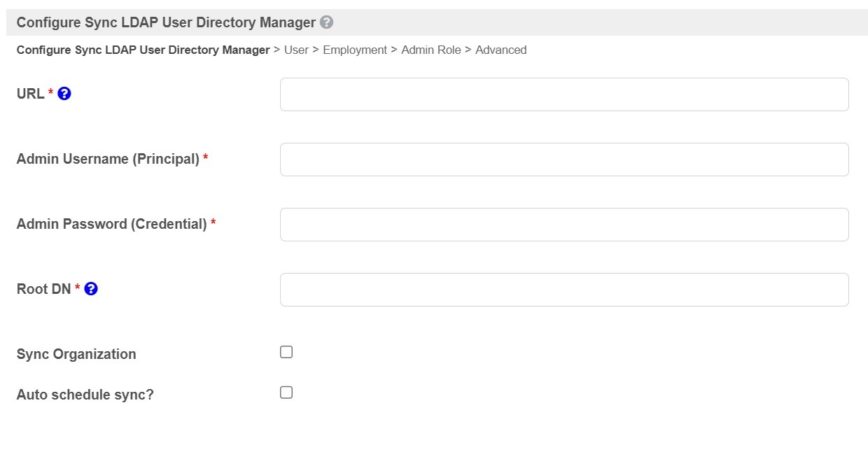Select the Configure Sync LDAP breadcrumb step
Screen dimensions: 868x452
click(143, 50)
